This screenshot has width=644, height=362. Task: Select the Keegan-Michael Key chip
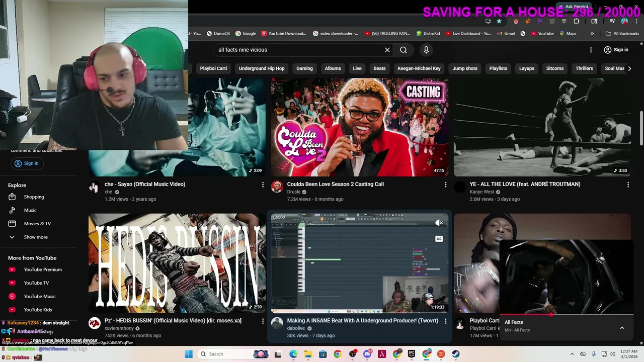419,68
